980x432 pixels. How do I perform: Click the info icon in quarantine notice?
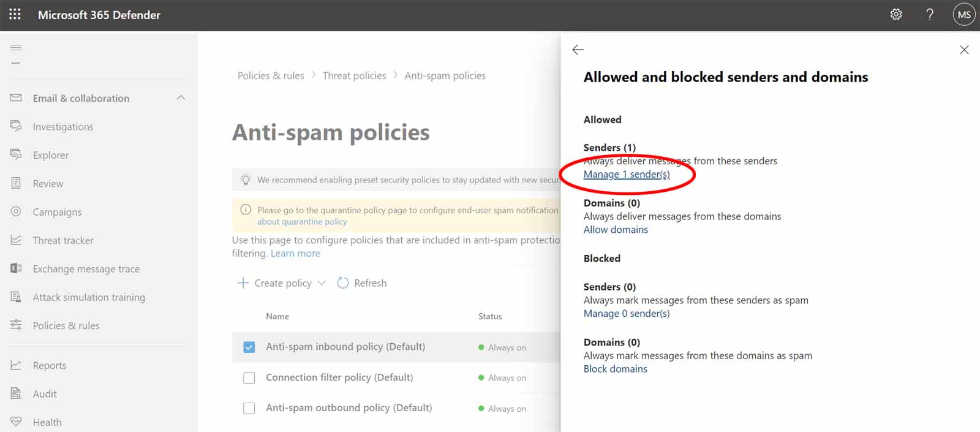point(246,210)
